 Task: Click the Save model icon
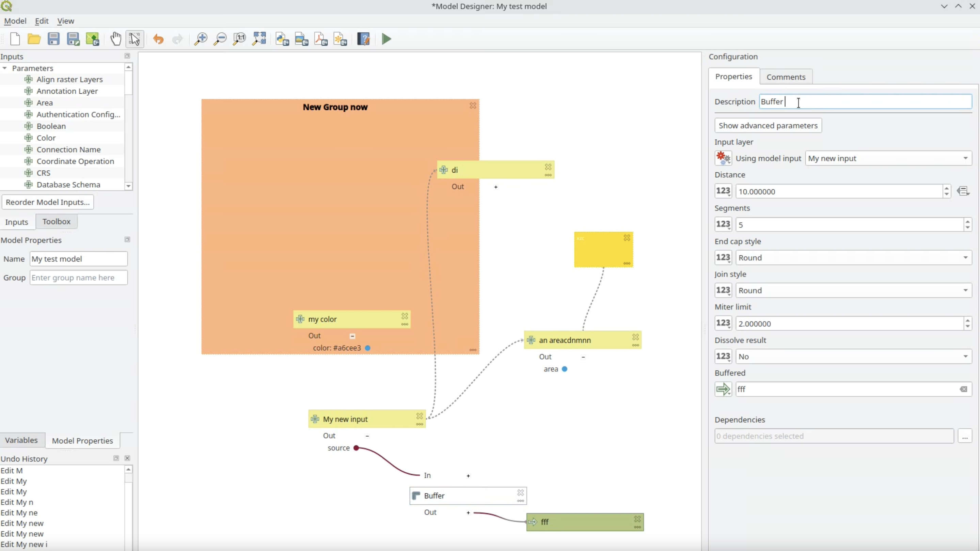click(54, 39)
